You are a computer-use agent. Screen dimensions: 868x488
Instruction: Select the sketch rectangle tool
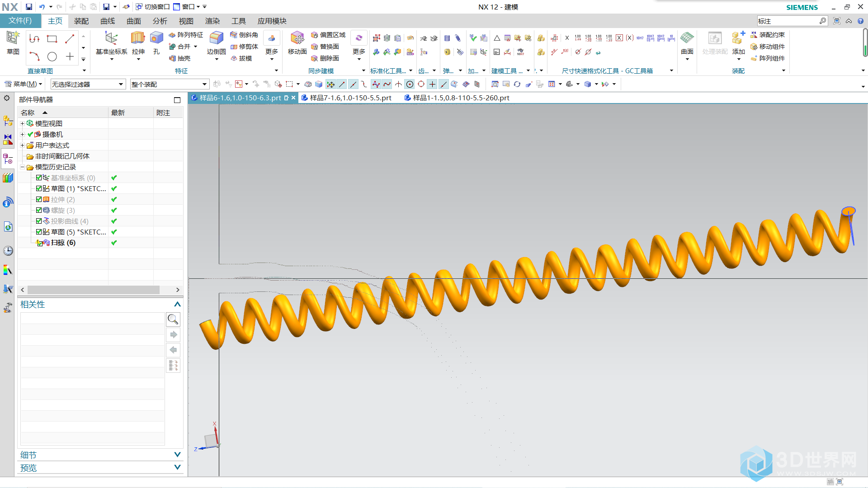click(x=52, y=39)
